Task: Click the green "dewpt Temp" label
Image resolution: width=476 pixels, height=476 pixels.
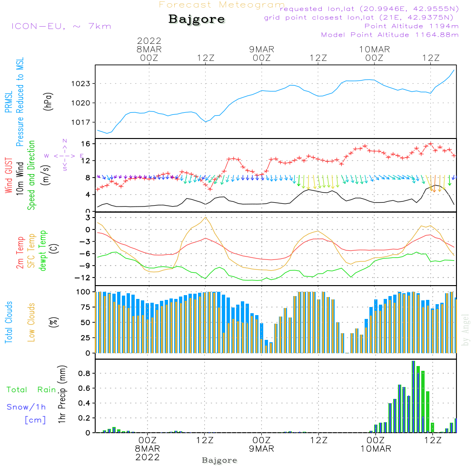Action: click(x=43, y=250)
